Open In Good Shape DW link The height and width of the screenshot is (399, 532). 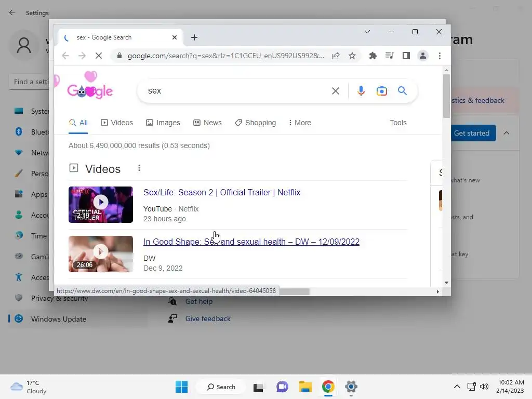(x=251, y=242)
